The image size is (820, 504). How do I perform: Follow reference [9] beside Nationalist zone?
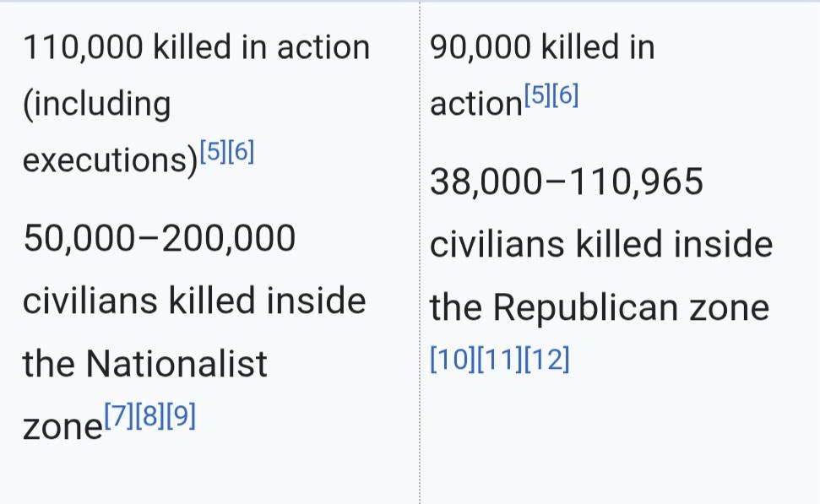183,417
